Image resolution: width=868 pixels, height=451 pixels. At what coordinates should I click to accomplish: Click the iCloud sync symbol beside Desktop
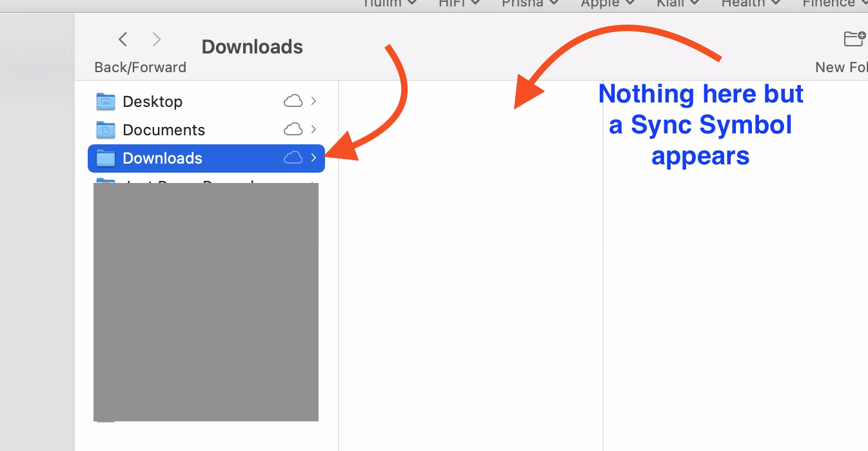click(293, 101)
